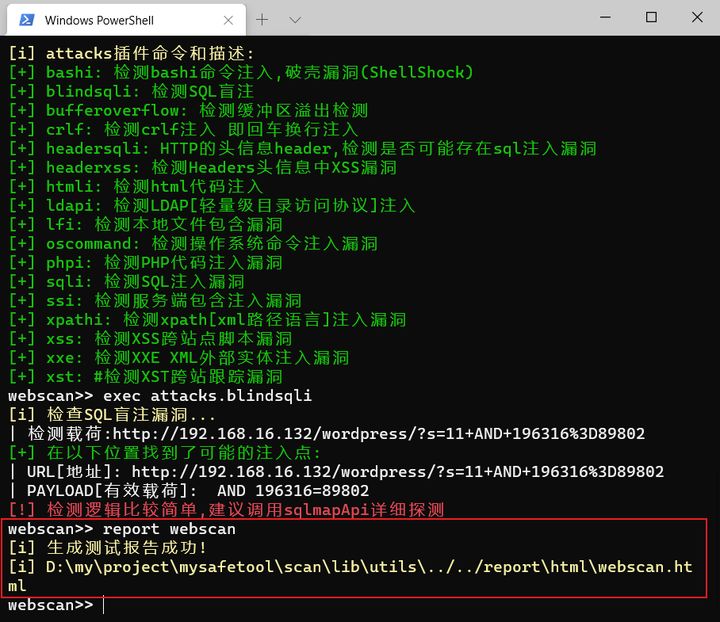Expand the new tab profile dropdown

[295, 20]
